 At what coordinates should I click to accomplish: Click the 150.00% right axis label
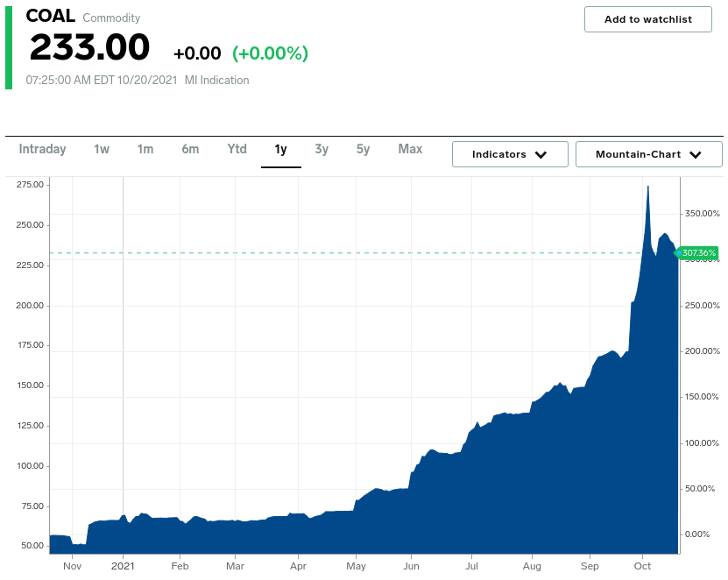(702, 397)
